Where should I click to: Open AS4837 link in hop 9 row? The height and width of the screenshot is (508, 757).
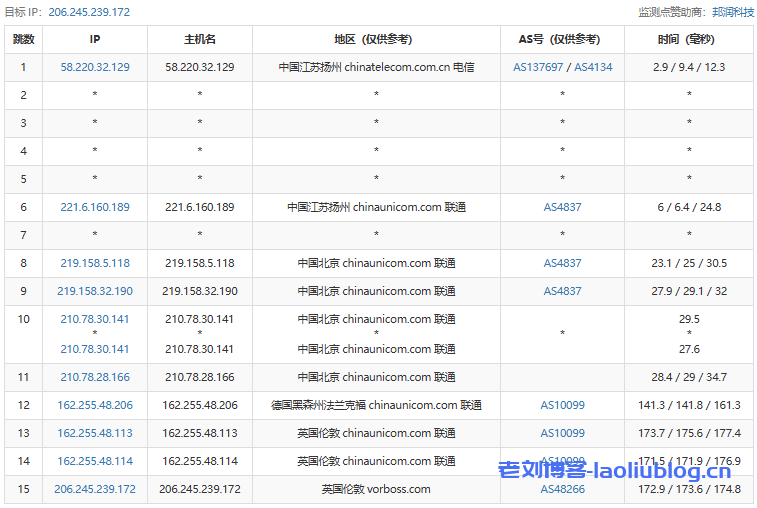click(562, 291)
